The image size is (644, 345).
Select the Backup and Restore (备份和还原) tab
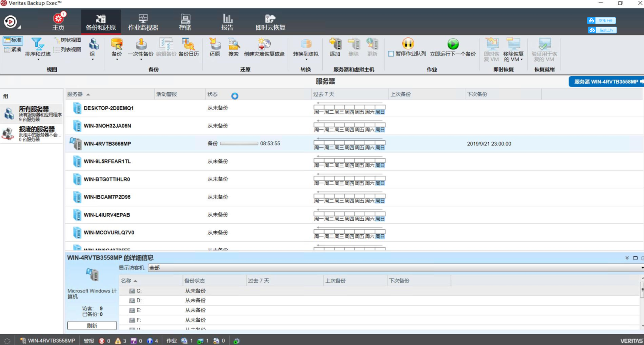[101, 21]
